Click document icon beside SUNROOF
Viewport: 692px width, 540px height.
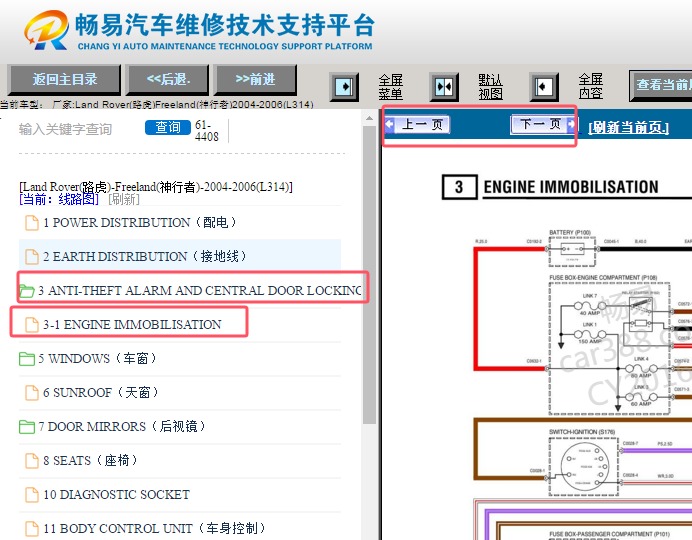coord(32,393)
